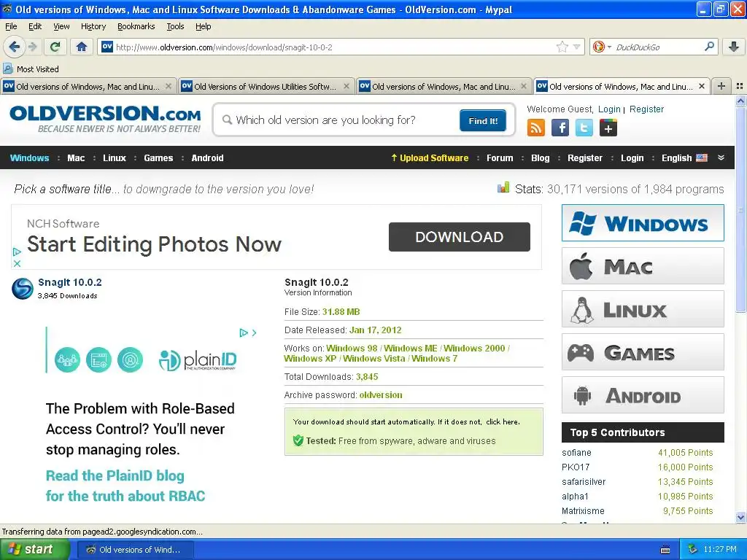The width and height of the screenshot is (747, 560).
Task: Click the stats bar chart icon
Action: 503,187
